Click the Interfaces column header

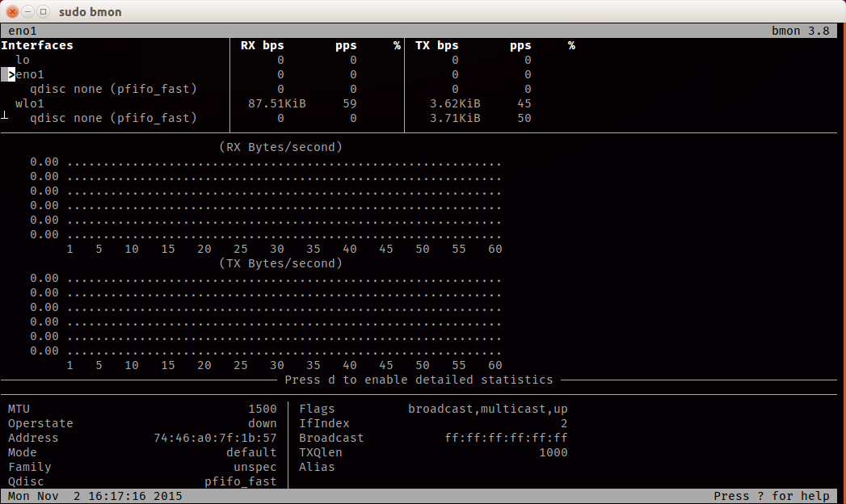tap(37, 45)
